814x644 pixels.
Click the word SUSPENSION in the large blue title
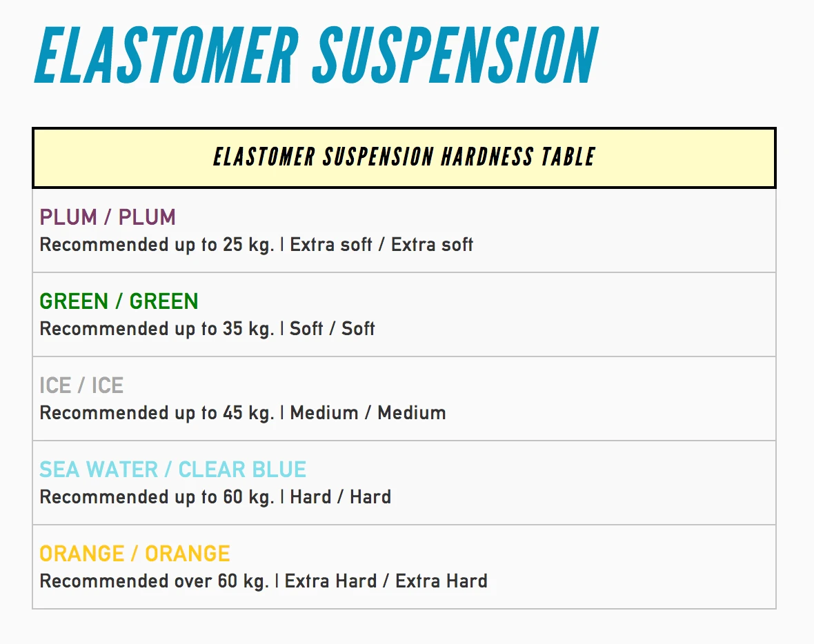point(455,55)
